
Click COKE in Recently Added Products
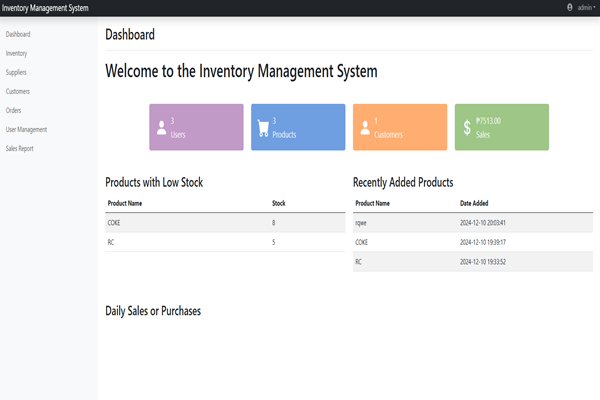[x=362, y=242]
